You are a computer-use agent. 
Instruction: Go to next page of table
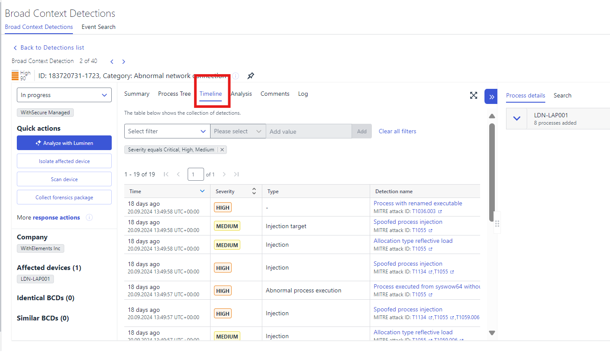224,174
